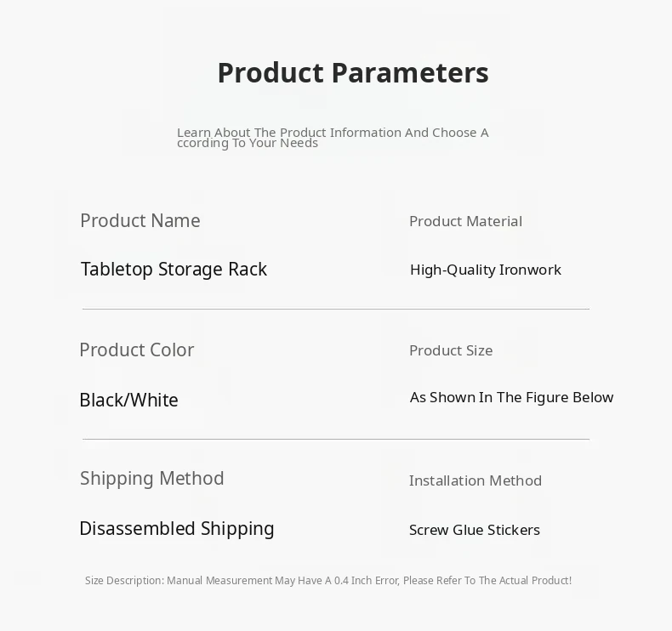Viewport: 672px width, 631px height.
Task: Click 'As Shown In The Figure Below'
Action: pyautogui.click(x=511, y=397)
